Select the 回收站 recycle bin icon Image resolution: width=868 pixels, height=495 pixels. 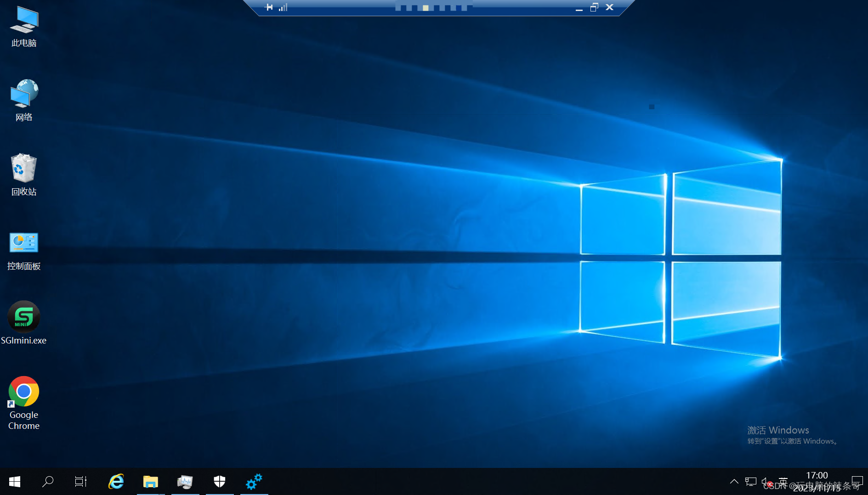coord(24,174)
